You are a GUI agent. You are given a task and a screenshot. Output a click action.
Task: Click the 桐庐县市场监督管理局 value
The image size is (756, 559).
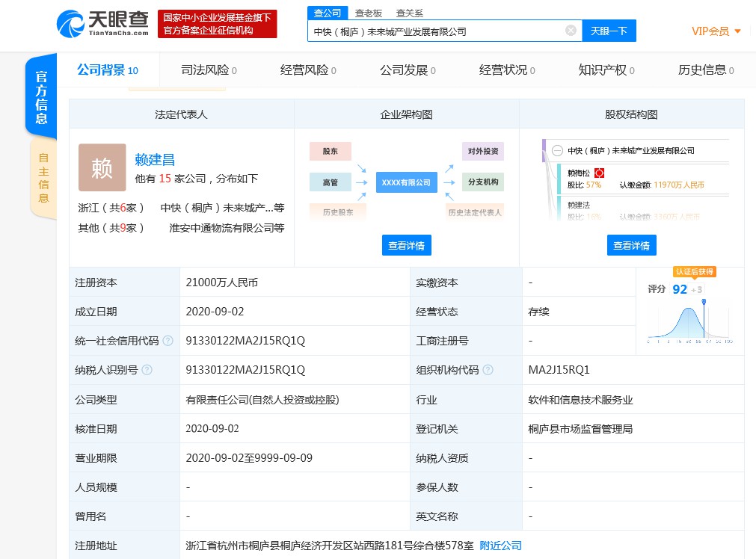pos(580,429)
